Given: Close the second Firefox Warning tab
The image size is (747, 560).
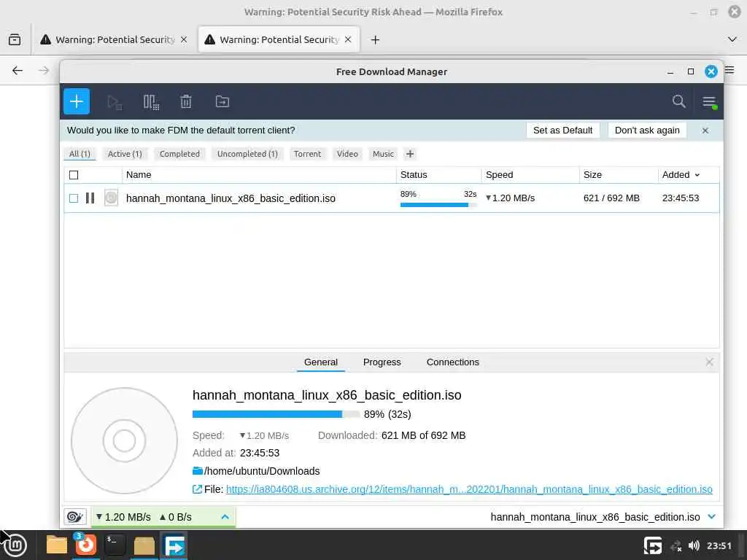Looking at the screenshot, I should pos(348,39).
